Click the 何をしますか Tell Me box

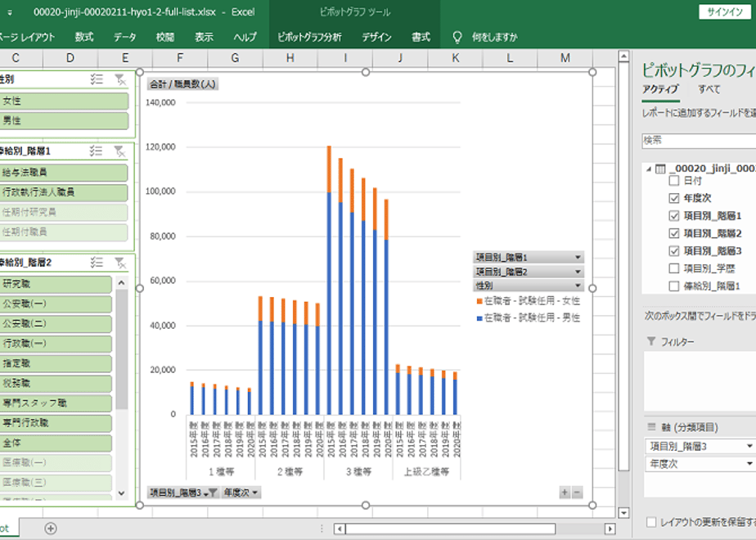494,37
